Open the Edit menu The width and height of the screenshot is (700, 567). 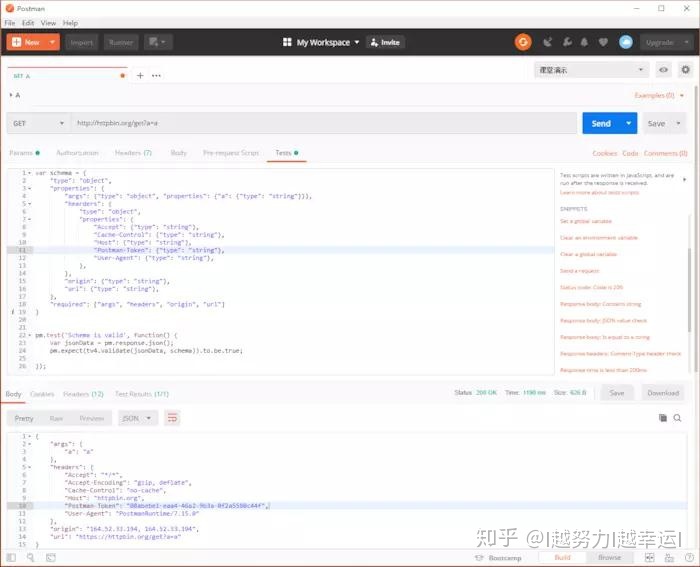point(28,23)
